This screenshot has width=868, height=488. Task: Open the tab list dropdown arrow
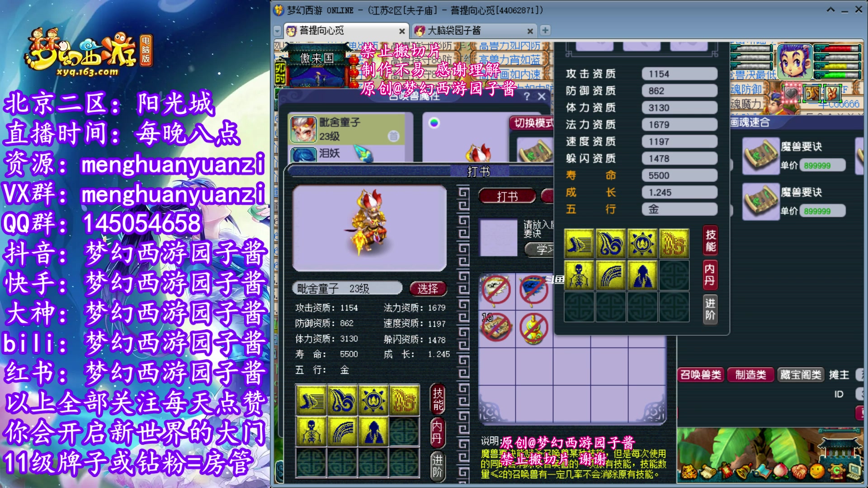278,31
